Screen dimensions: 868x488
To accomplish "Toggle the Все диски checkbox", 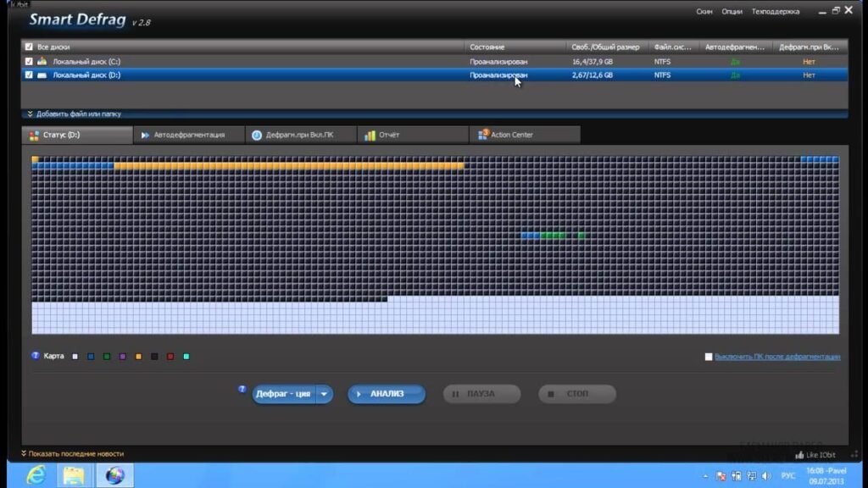I will (29, 47).
